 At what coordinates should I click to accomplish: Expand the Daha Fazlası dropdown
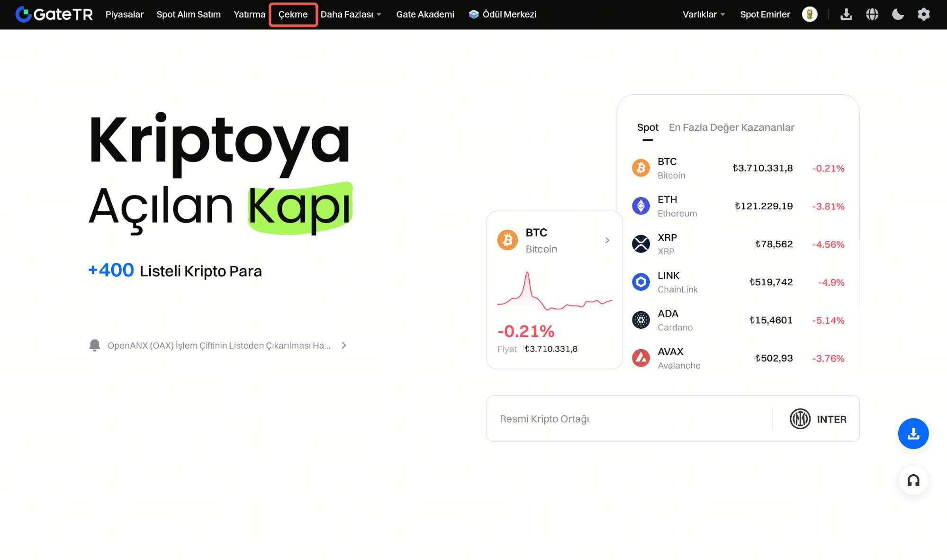[351, 14]
